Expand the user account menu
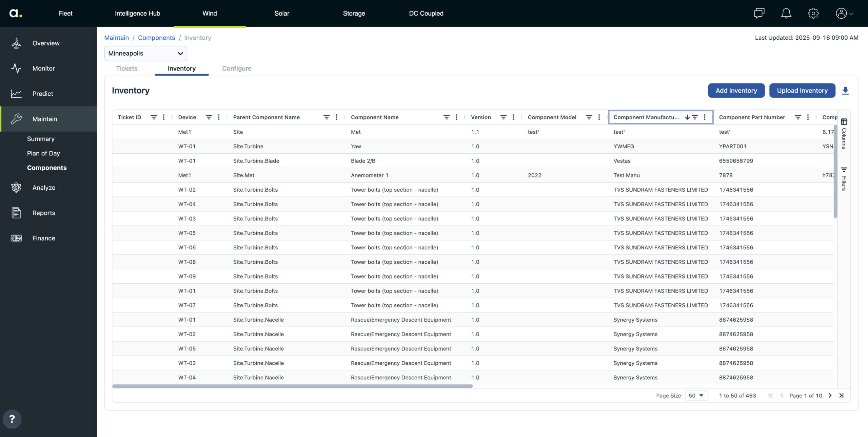Image resolution: width=868 pixels, height=437 pixels. [844, 13]
